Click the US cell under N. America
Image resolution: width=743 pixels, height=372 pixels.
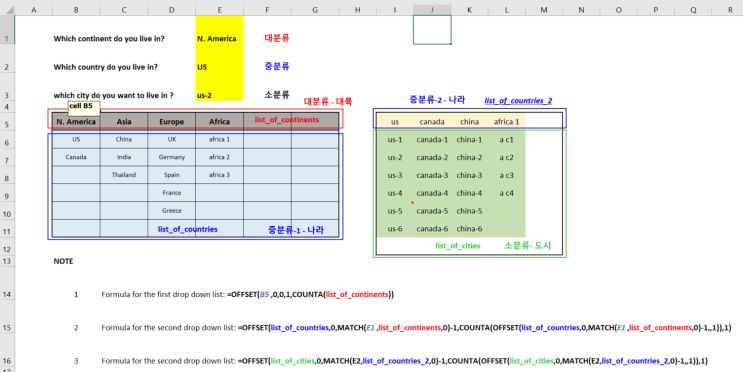pyautogui.click(x=76, y=139)
